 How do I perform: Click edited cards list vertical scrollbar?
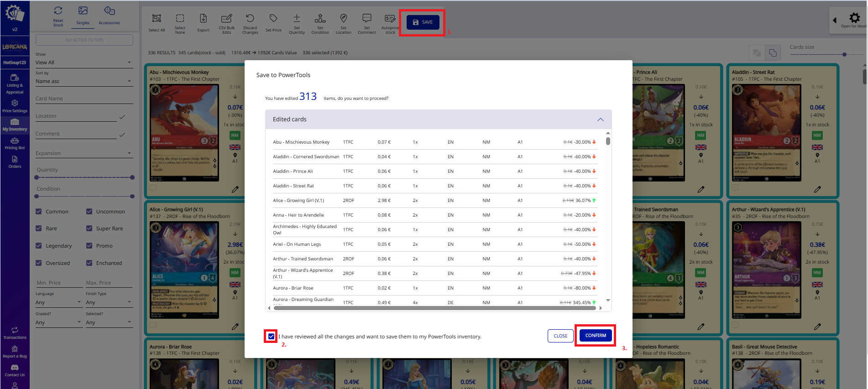(x=608, y=141)
